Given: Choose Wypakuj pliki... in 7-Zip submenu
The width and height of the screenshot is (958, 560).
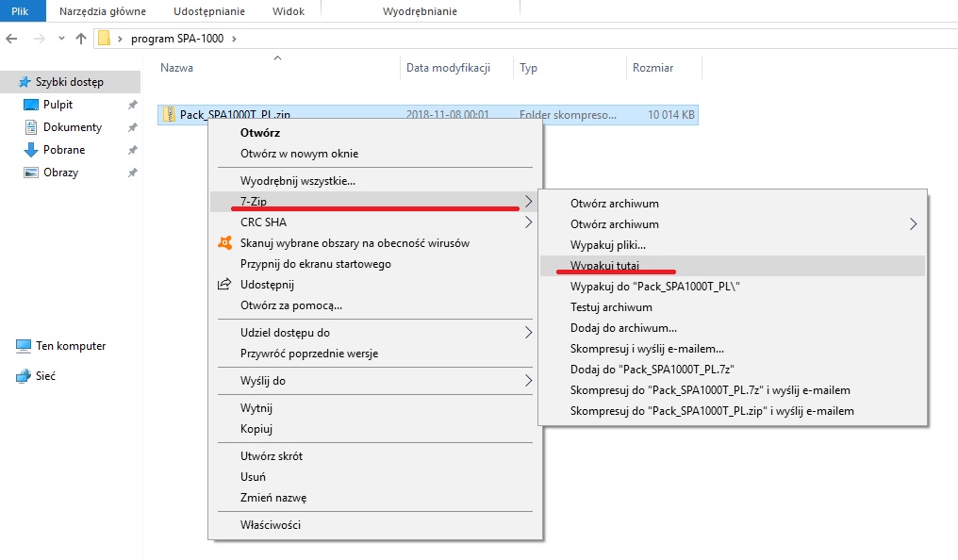Looking at the screenshot, I should (x=608, y=245).
